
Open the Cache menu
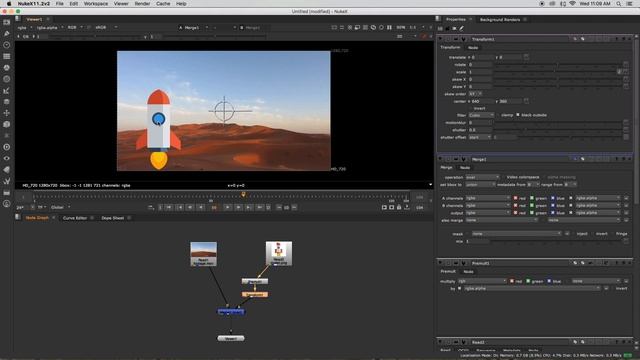163,4
